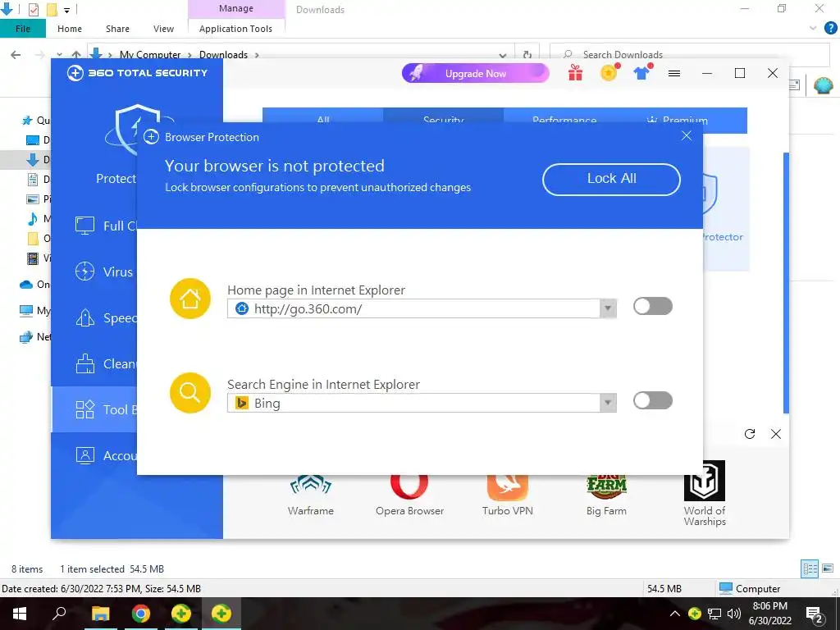Expand the Explorer ribbon chevron

[x=813, y=28]
